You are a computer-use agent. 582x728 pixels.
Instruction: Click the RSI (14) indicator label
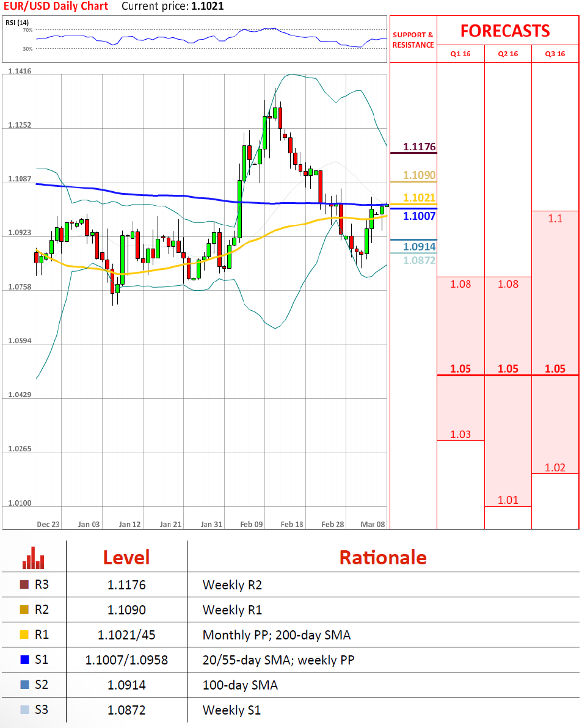(16, 22)
